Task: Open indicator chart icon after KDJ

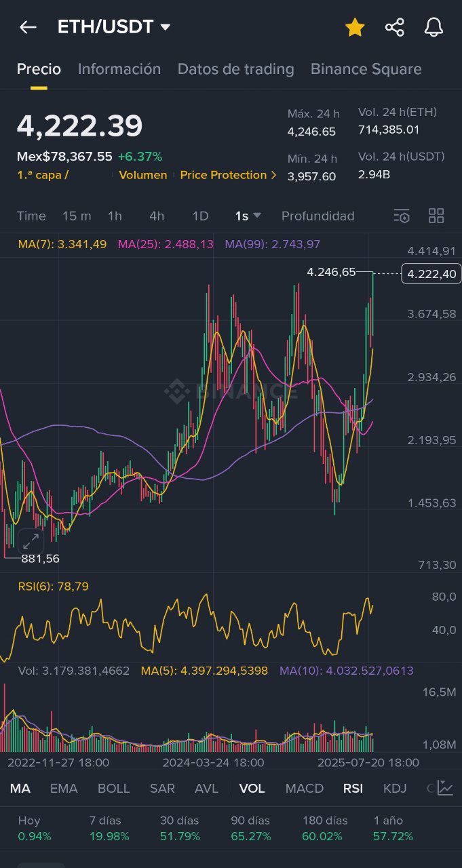Action: (x=445, y=788)
